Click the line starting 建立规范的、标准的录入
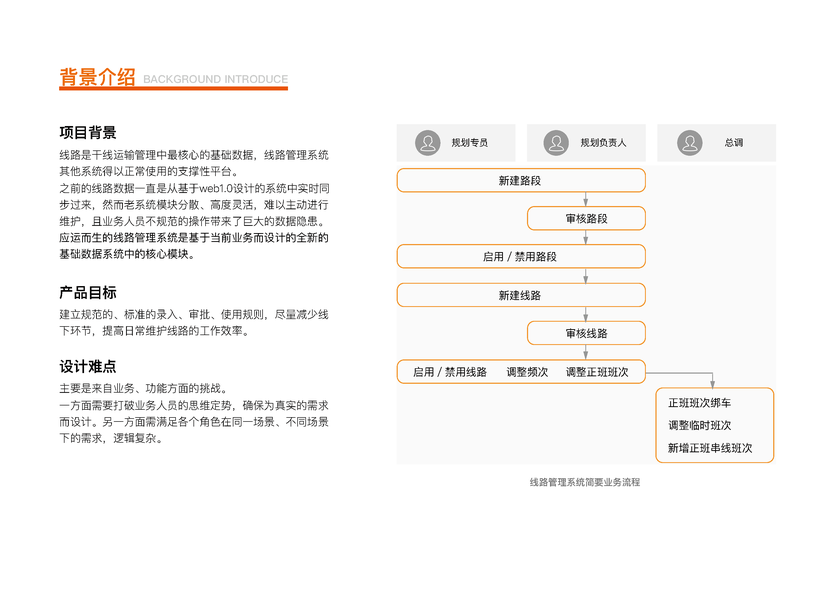 click(194, 314)
